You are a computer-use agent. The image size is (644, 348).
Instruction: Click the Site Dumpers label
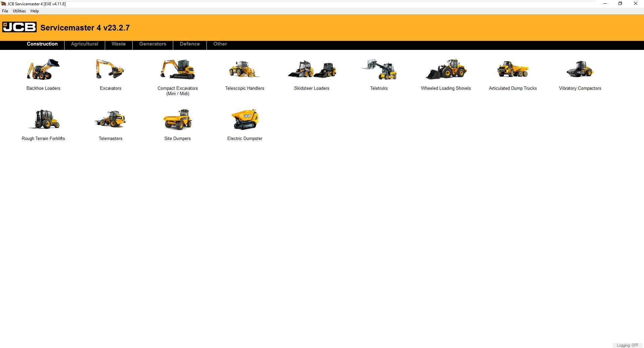point(177,139)
